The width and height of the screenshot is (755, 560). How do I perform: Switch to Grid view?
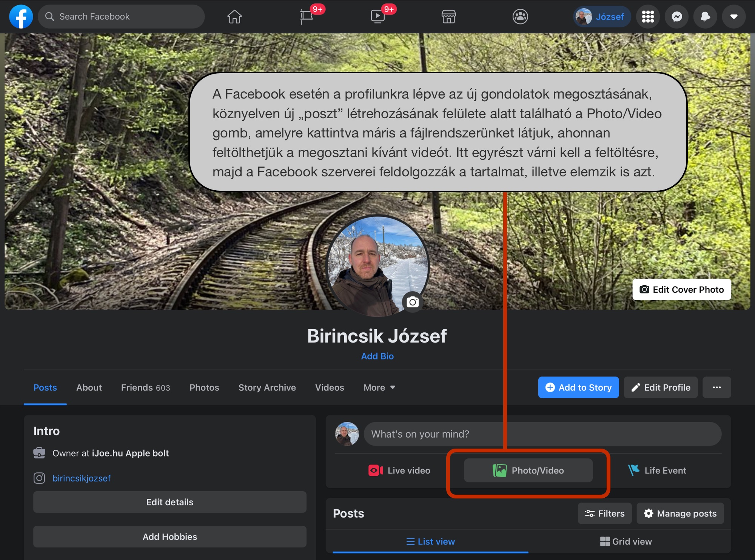pos(626,541)
